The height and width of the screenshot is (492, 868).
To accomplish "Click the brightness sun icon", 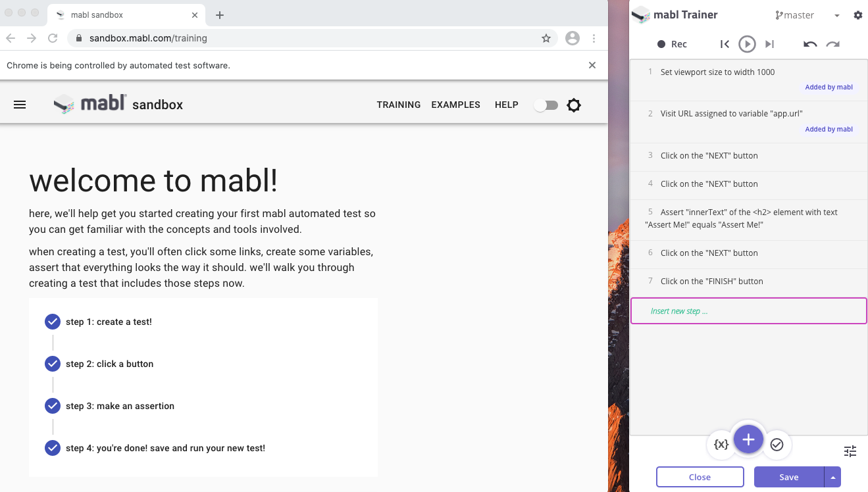I will coord(574,105).
